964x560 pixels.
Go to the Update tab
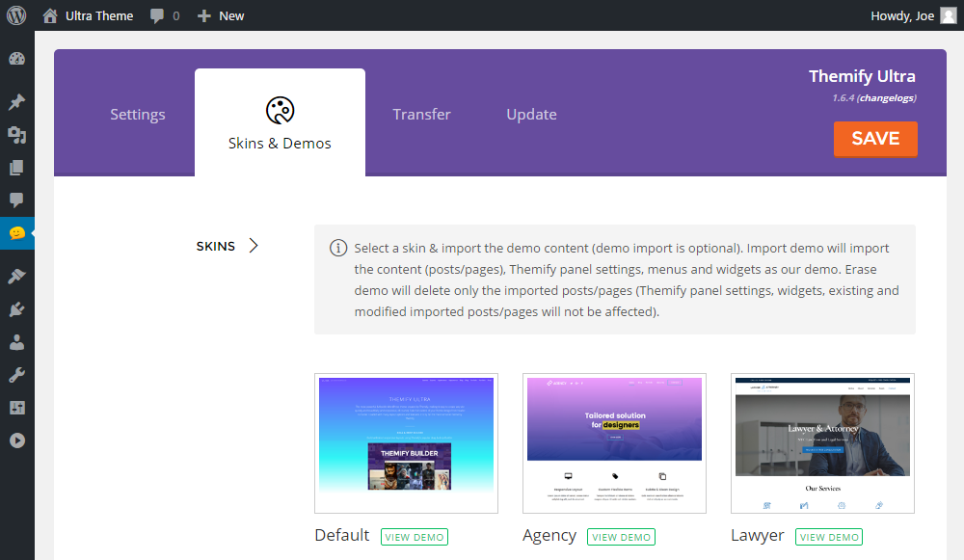[532, 115]
